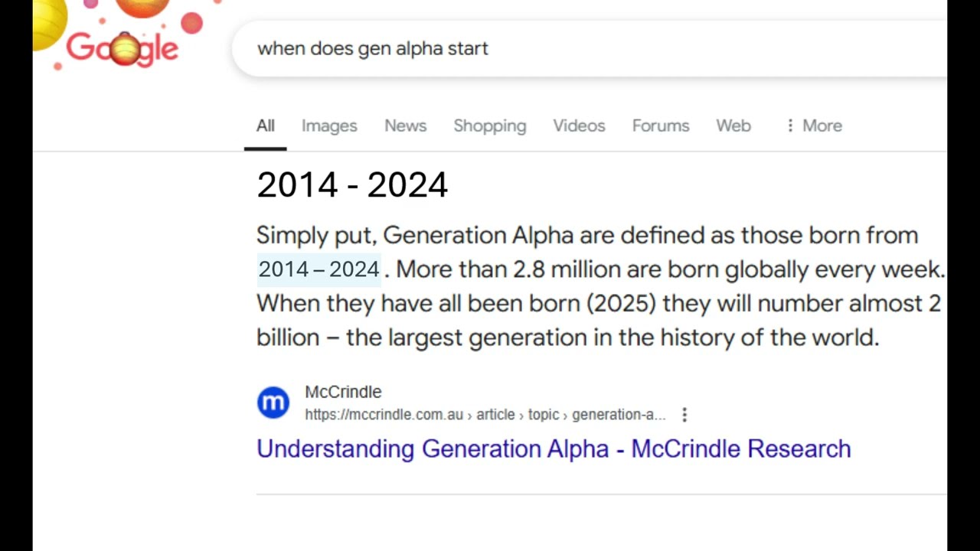Click the snippet line about the largest generation
The width and height of the screenshot is (980, 551).
tap(567, 337)
